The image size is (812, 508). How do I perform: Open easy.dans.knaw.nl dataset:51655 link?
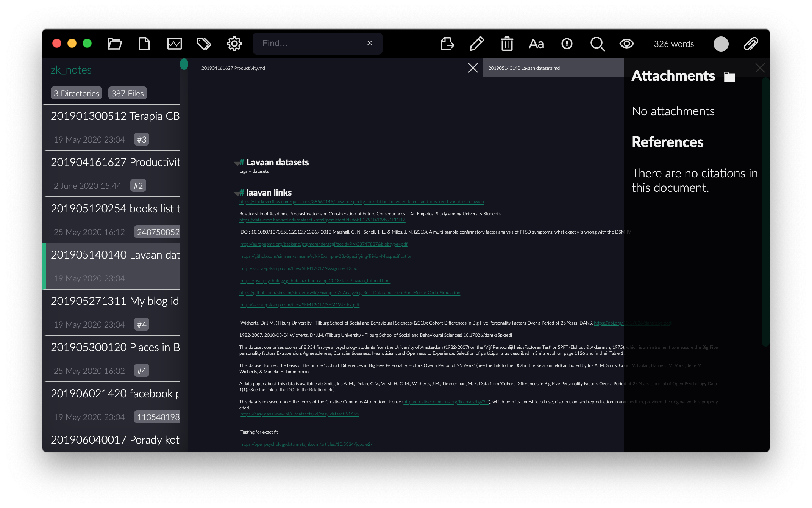point(300,414)
